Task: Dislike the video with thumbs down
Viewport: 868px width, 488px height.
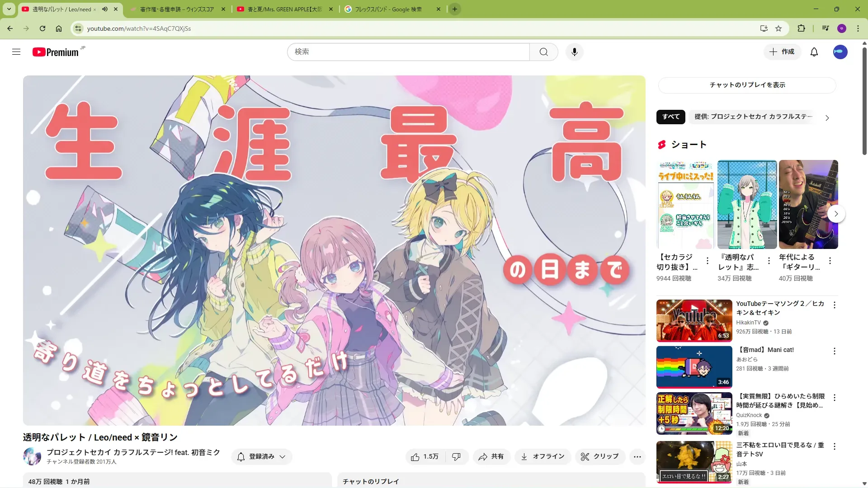Action: coord(456,457)
